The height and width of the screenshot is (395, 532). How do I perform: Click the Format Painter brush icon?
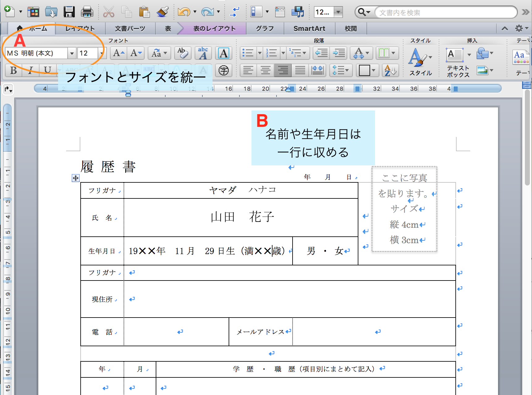(x=163, y=12)
